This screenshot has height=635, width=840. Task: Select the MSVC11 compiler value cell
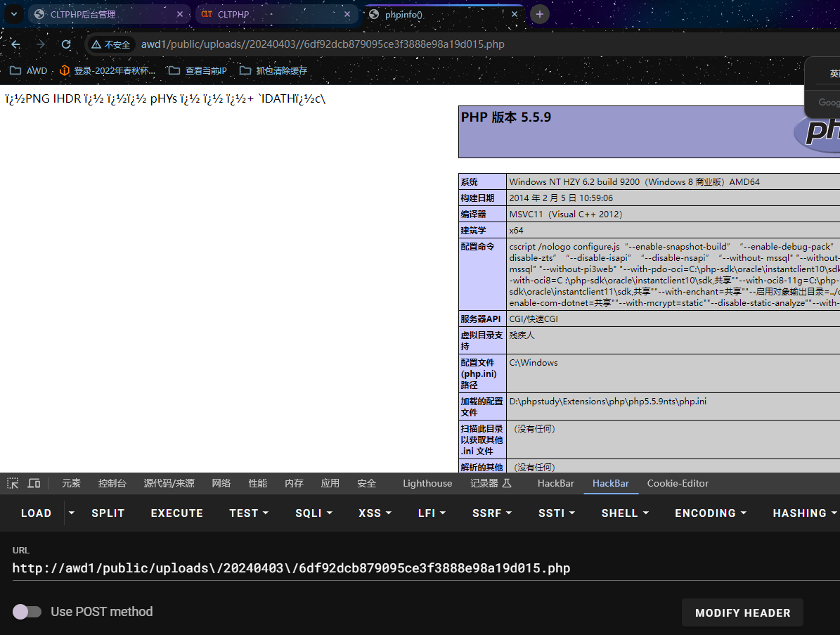(x=565, y=214)
